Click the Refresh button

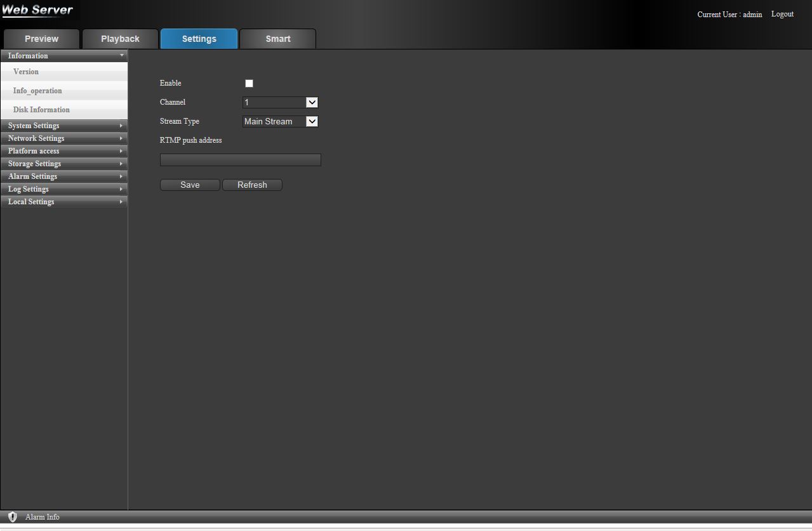pyautogui.click(x=252, y=185)
